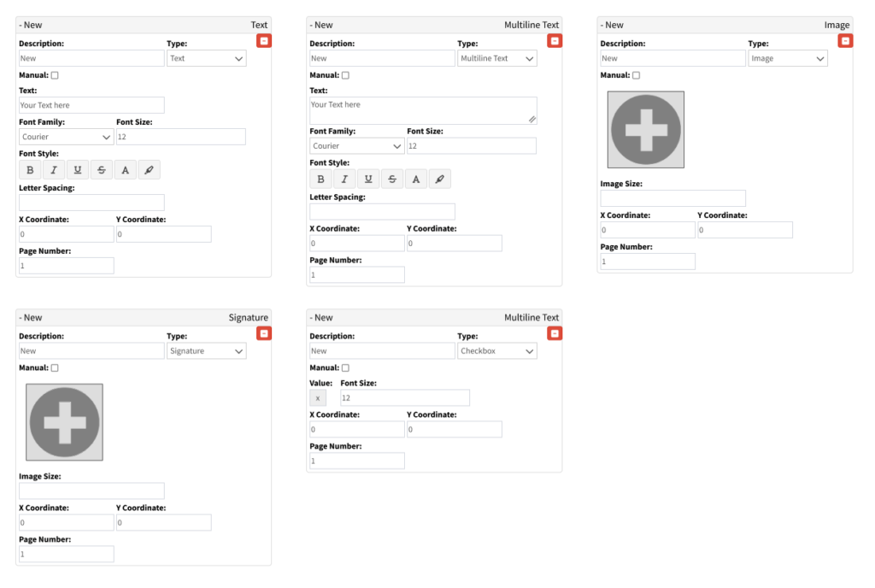This screenshot has width=875, height=588.
Task: Open the Type dropdown showing Text
Action: click(207, 59)
